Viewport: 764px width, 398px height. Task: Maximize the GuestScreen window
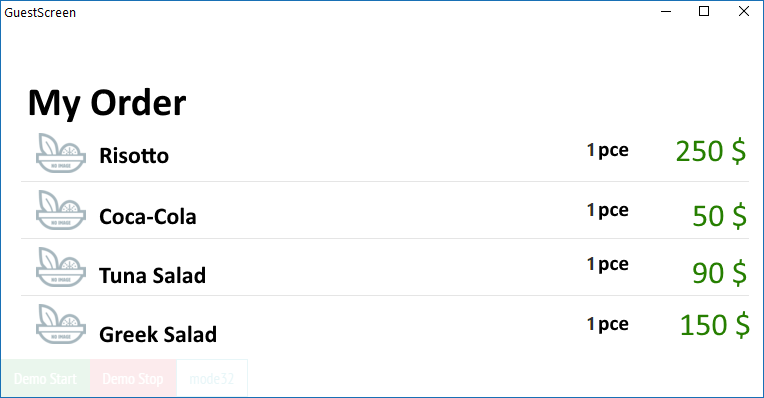[x=704, y=11]
